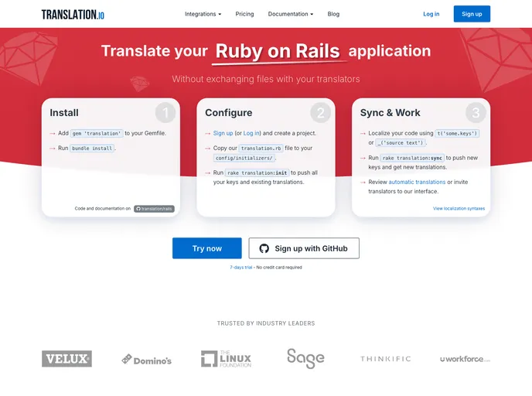Go to the Pricing page
Screen dimensions: 532x396
244,14
